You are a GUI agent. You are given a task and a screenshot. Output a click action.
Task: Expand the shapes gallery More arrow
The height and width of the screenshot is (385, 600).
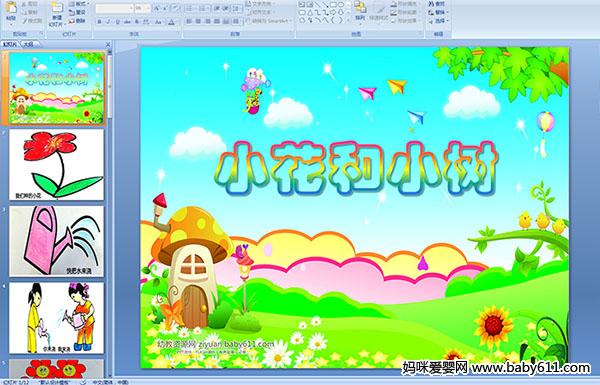click(349, 20)
